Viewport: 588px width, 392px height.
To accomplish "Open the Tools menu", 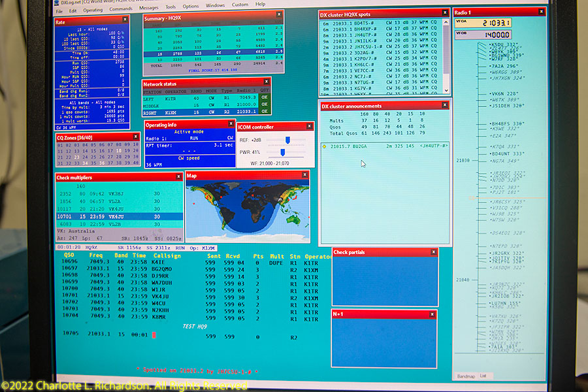I will click(170, 7).
